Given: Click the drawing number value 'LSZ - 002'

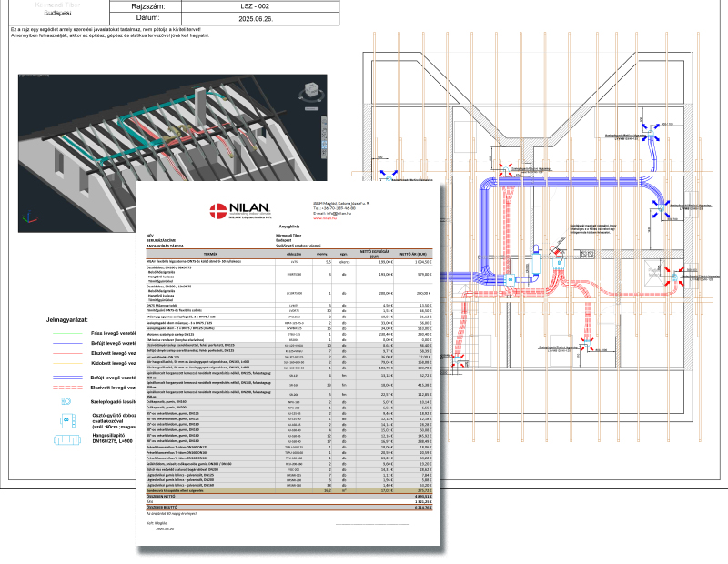Looking at the screenshot, I should (x=255, y=6).
